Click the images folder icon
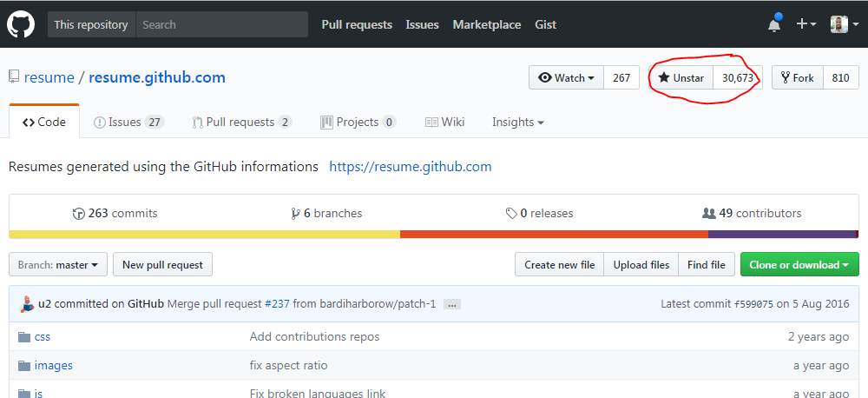The image size is (868, 398). (23, 365)
